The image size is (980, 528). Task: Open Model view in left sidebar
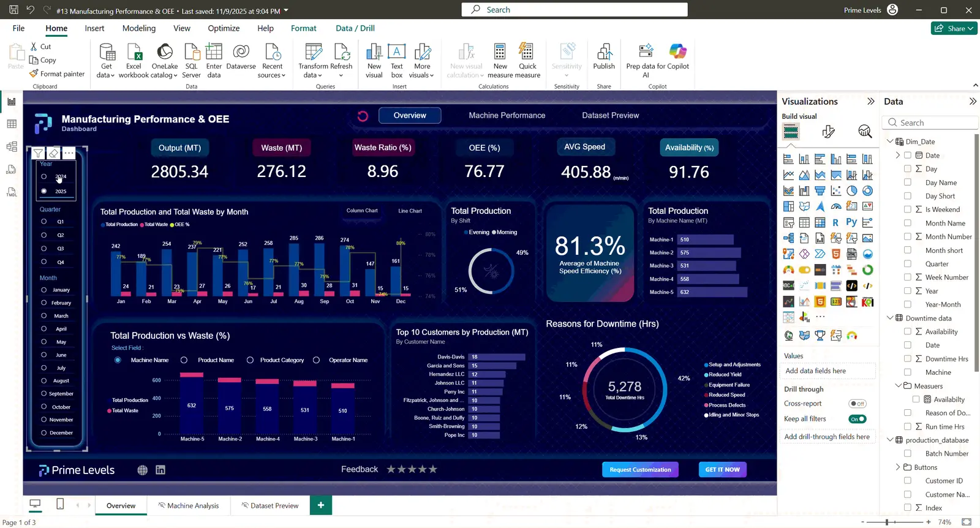(x=12, y=146)
